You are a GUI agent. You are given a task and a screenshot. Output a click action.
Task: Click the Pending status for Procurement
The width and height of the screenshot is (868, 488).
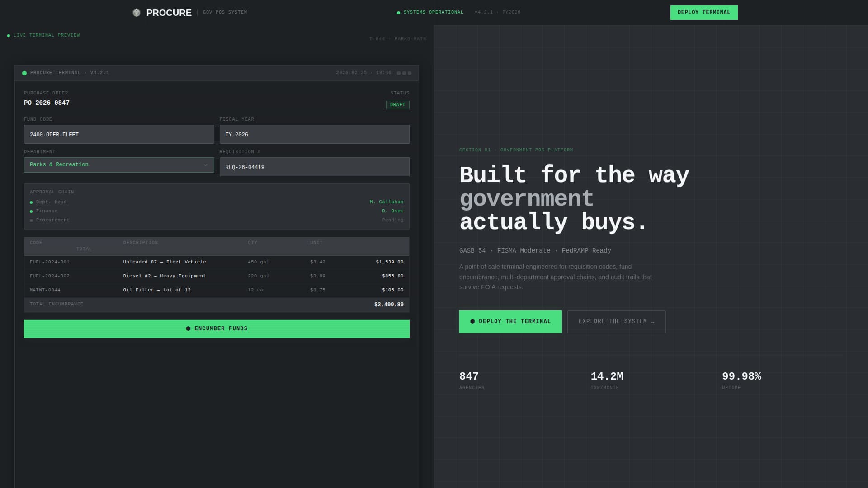click(392, 220)
